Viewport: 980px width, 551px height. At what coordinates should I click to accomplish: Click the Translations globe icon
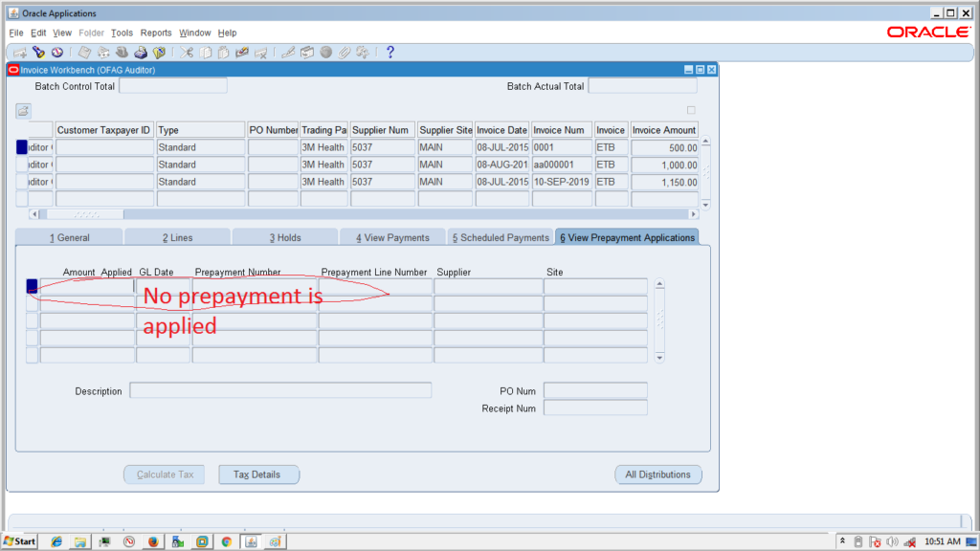[x=325, y=53]
